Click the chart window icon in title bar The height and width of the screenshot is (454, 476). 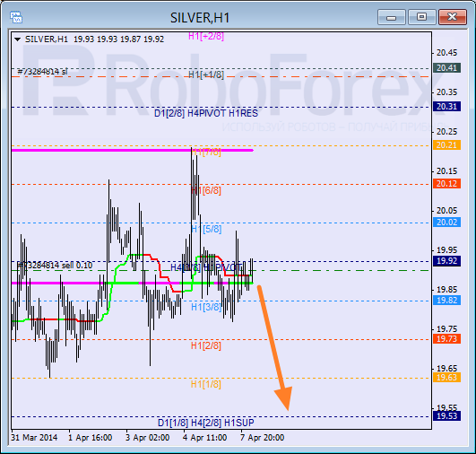point(16,17)
